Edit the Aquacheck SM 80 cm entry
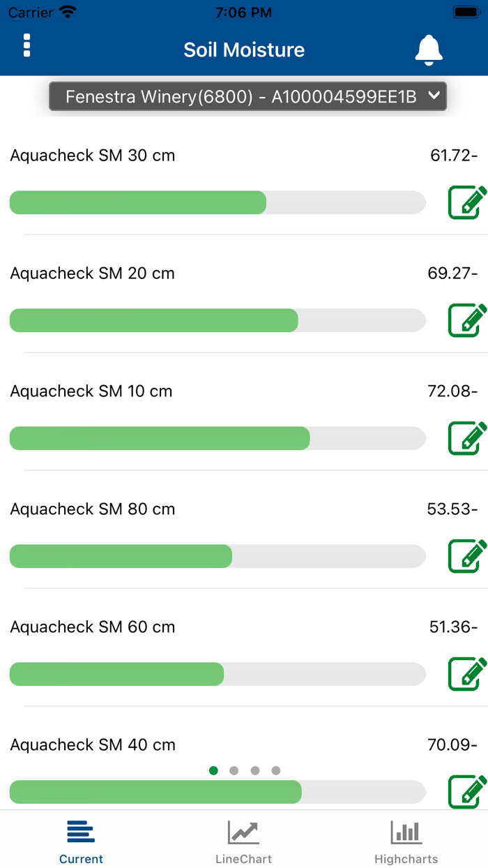 (x=466, y=556)
